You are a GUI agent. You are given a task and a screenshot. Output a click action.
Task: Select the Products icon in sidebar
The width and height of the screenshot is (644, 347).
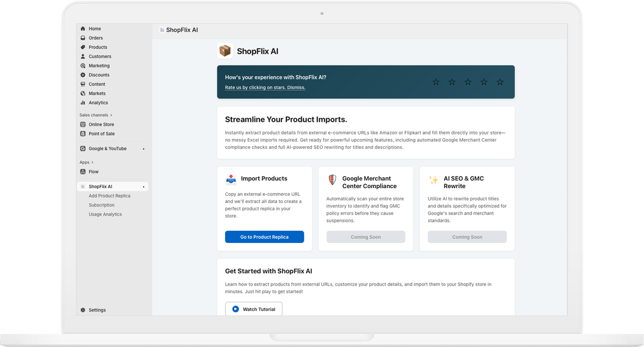click(x=83, y=47)
